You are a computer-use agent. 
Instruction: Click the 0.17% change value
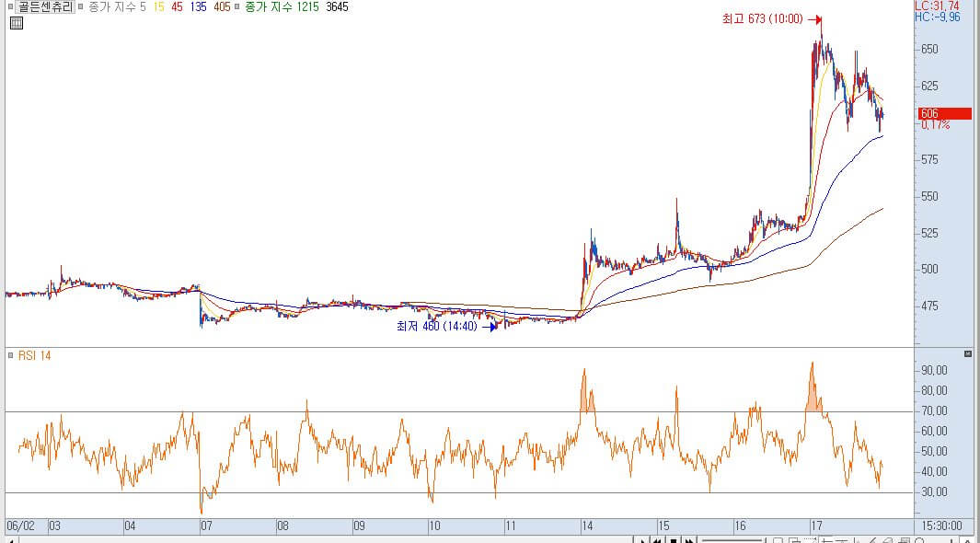(935, 125)
